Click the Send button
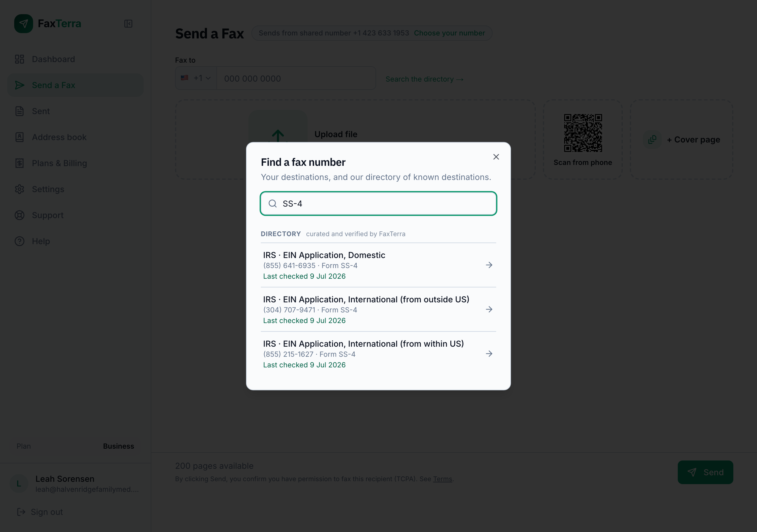The height and width of the screenshot is (532, 757). pos(705,472)
